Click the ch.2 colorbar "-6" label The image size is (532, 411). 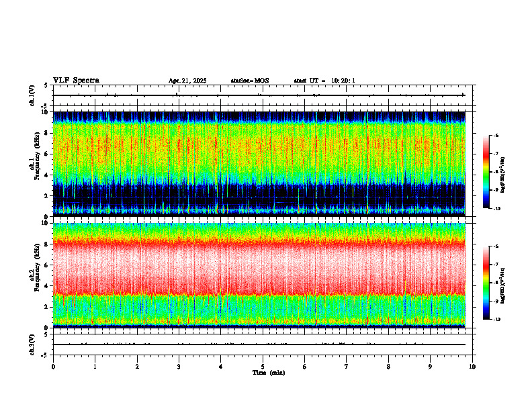(496, 246)
